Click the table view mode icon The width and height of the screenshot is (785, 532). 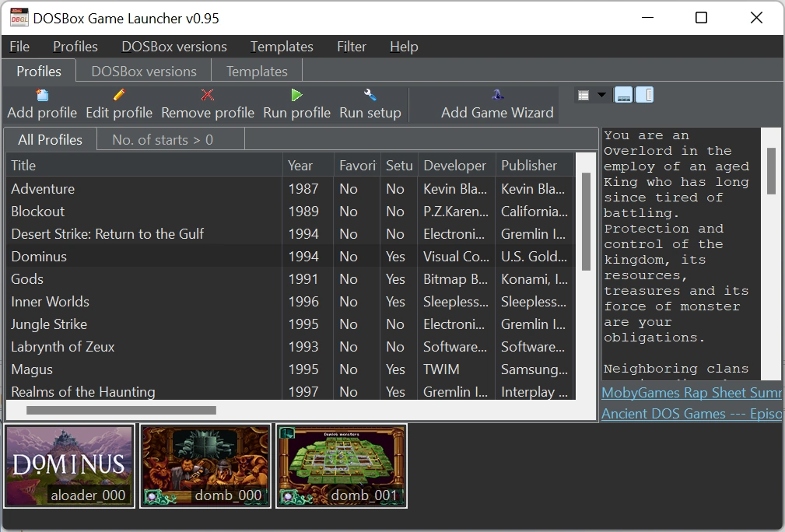point(583,96)
